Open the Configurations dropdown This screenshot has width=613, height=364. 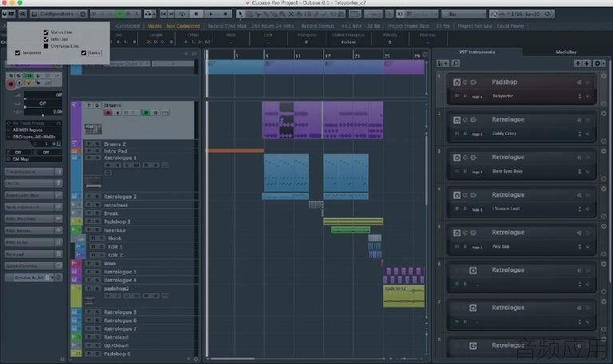pyautogui.click(x=58, y=14)
